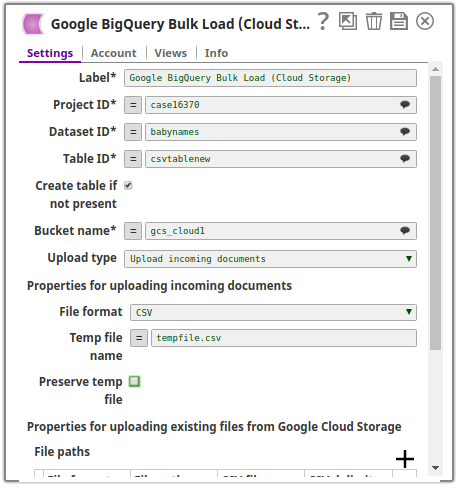
Task: Click the 'File paths' label
Action: pos(62,452)
